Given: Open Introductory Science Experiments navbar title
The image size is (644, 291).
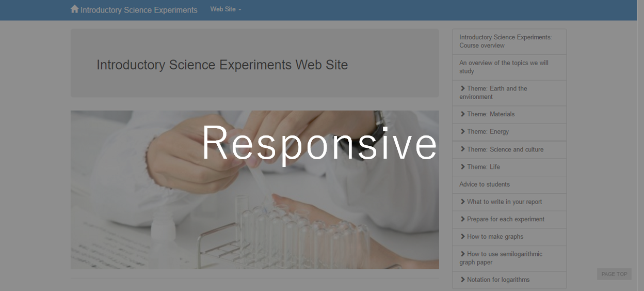Looking at the screenshot, I should click(139, 10).
